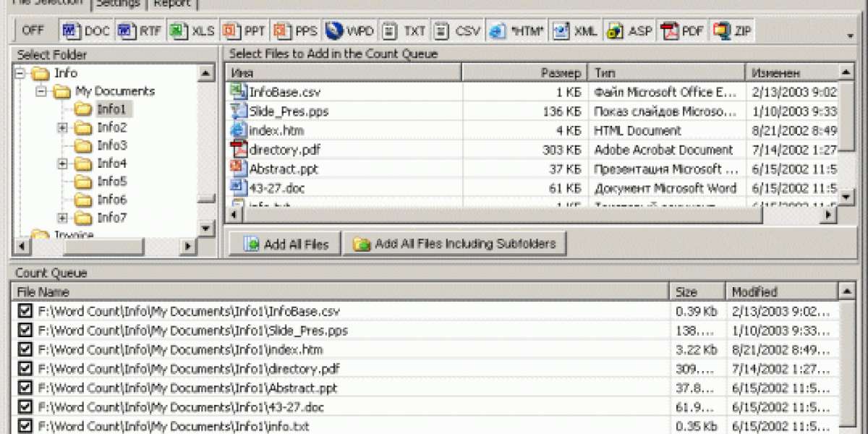Enable the WPD WordPerfect filter
868x434 pixels.
[x=349, y=31]
